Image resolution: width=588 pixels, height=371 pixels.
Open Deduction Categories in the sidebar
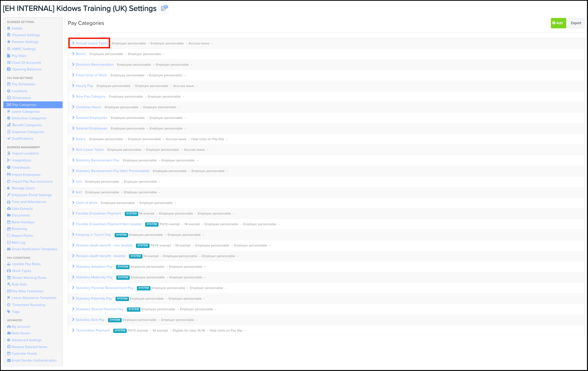coord(29,118)
